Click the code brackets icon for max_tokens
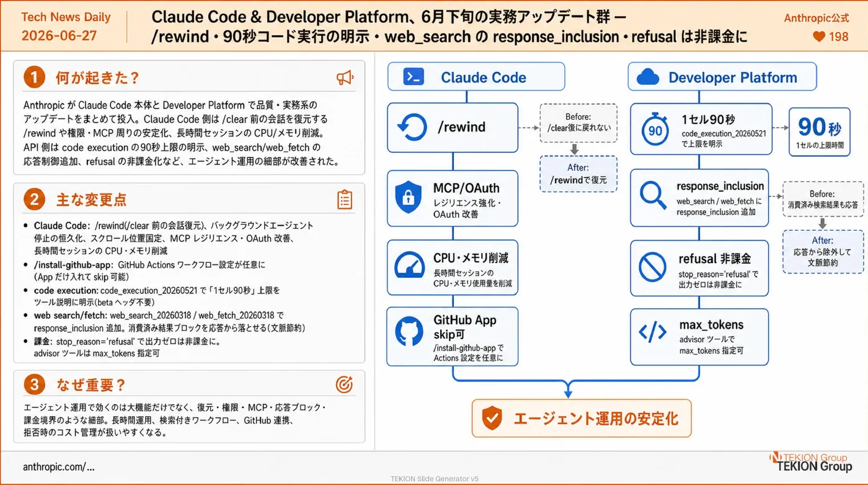Image resolution: width=868 pixels, height=485 pixels. click(652, 332)
